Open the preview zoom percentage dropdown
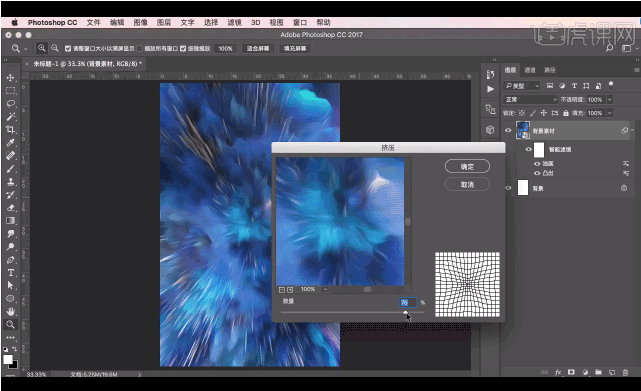 (325, 289)
